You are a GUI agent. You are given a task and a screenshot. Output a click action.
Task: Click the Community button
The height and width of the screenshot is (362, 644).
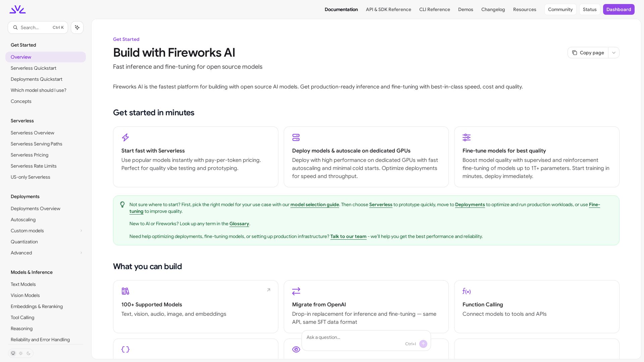(x=560, y=9)
